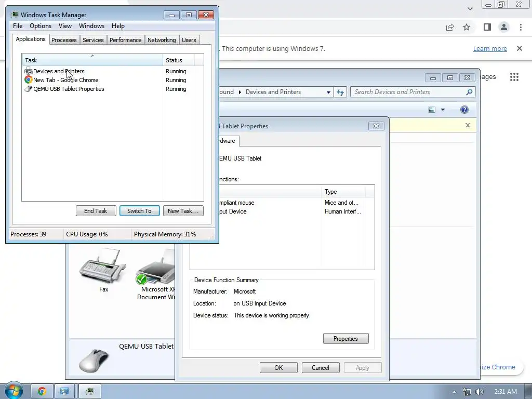Select the Microsoft XPS Document Writer printer

tap(155, 275)
